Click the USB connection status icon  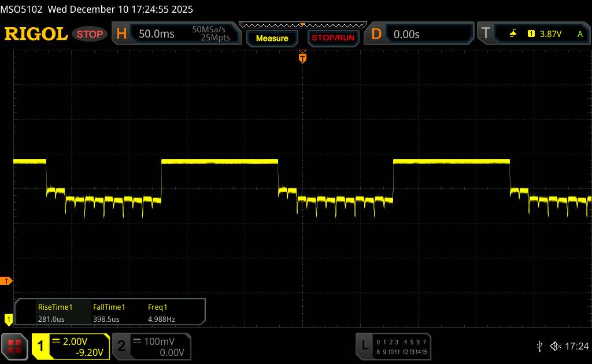tap(539, 346)
